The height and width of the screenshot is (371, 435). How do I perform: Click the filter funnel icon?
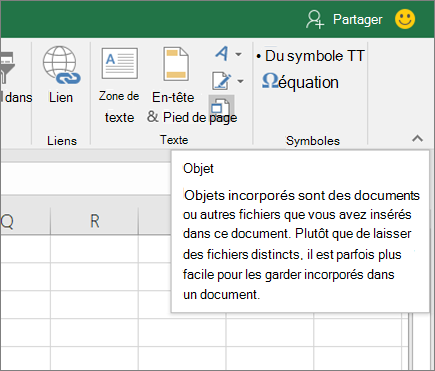tap(7, 68)
